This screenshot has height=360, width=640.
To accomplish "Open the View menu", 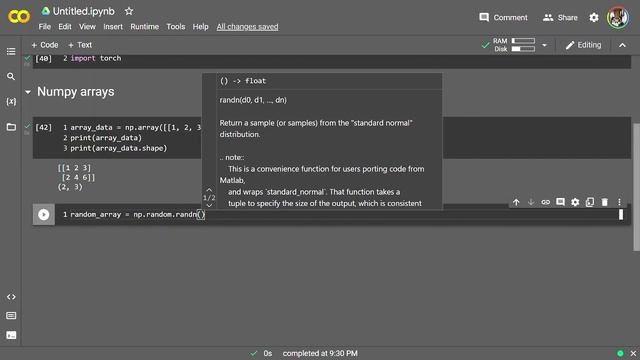I will click(x=87, y=27).
